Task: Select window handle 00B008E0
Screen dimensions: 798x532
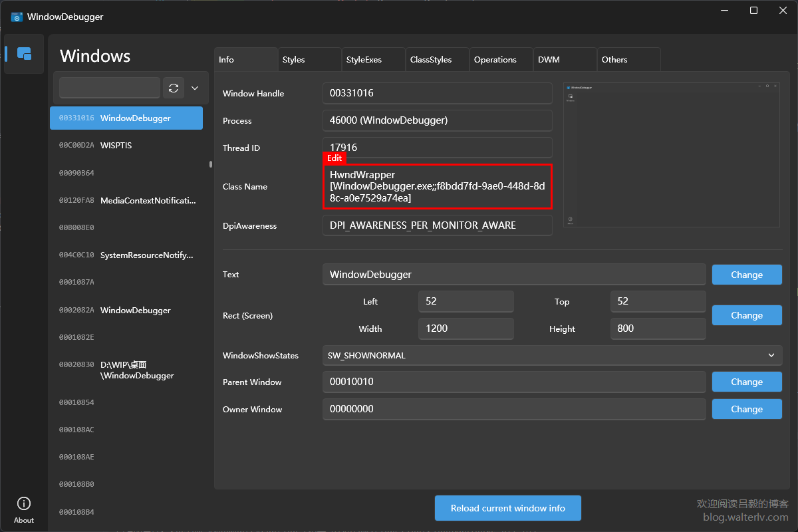Action: click(x=126, y=227)
